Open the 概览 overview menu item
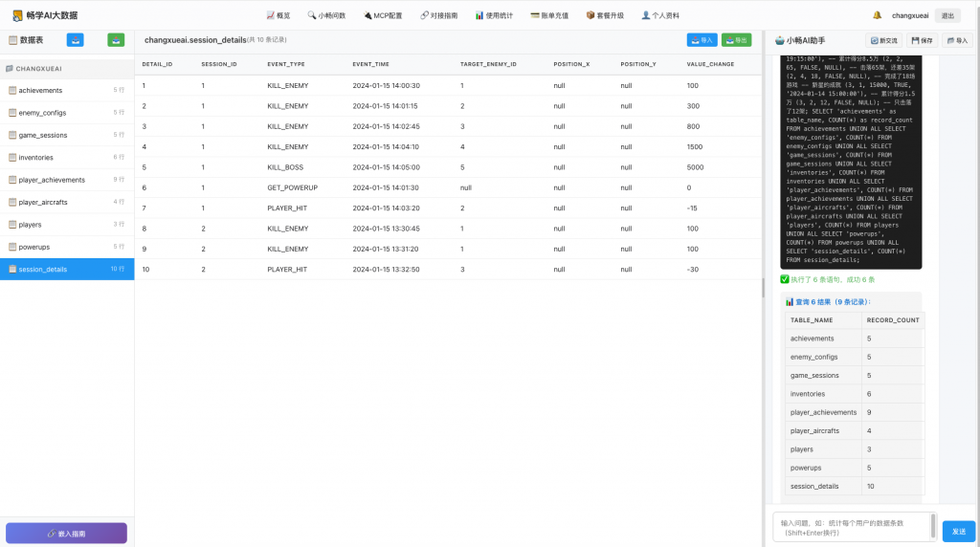 tap(278, 15)
